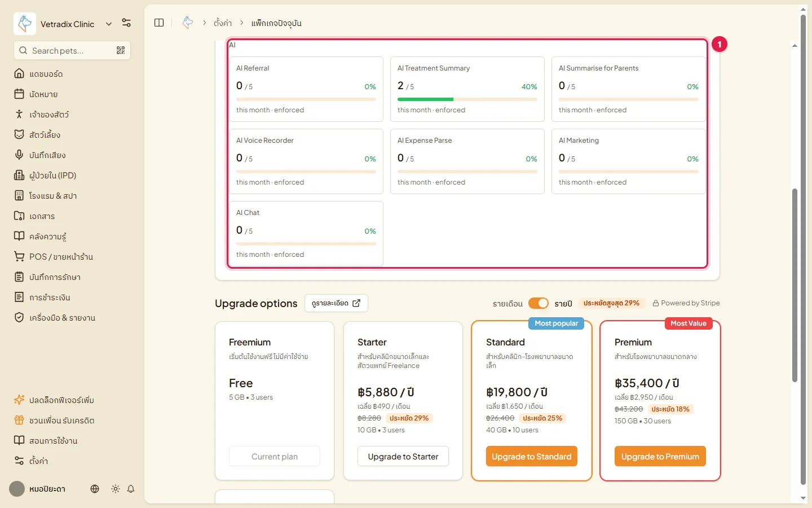Open the language globe icon
The width and height of the screenshot is (812, 508).
coord(95,489)
